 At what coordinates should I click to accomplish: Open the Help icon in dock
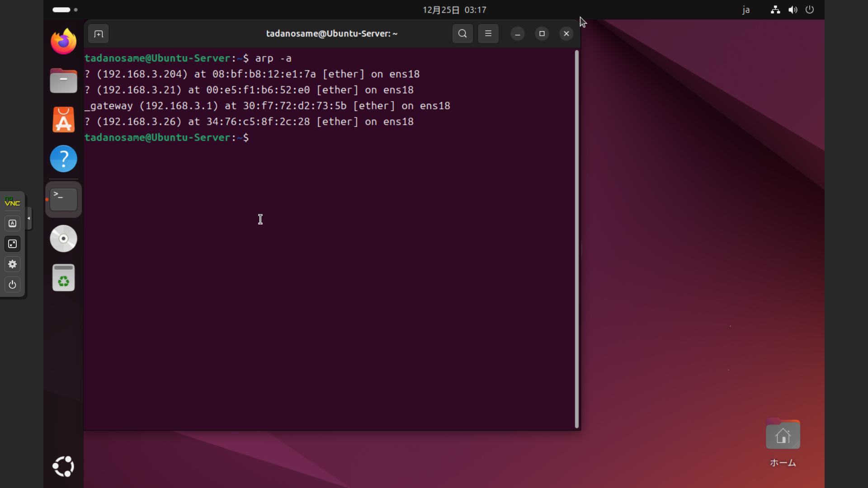63,159
